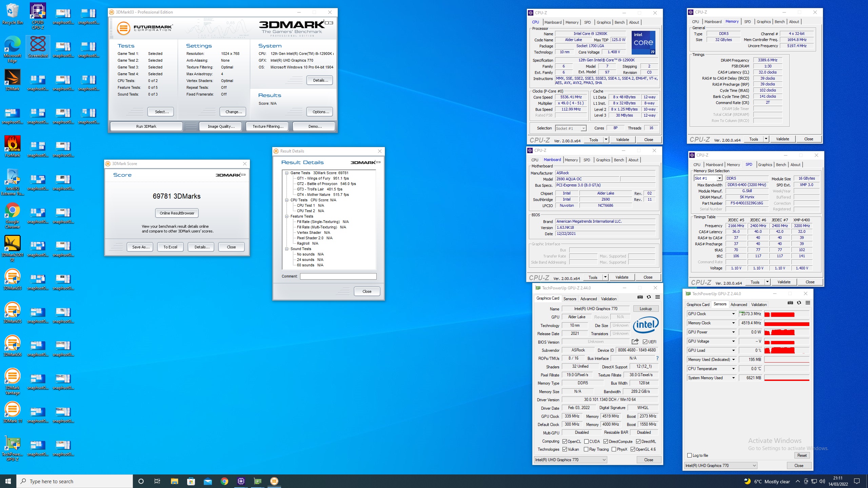Image resolution: width=868 pixels, height=488 pixels.
Task: Switch to Bench tab in CPU-Z Mainboard window
Action: pyautogui.click(x=619, y=160)
